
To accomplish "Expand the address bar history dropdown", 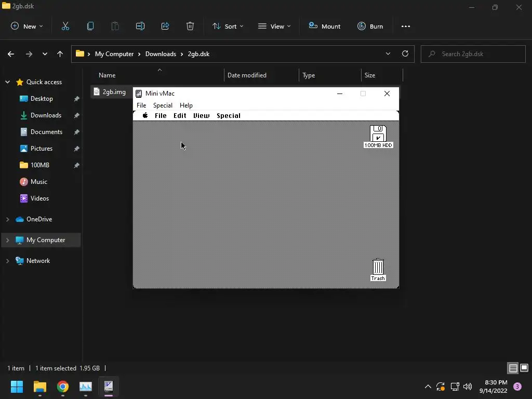I will [x=388, y=54].
